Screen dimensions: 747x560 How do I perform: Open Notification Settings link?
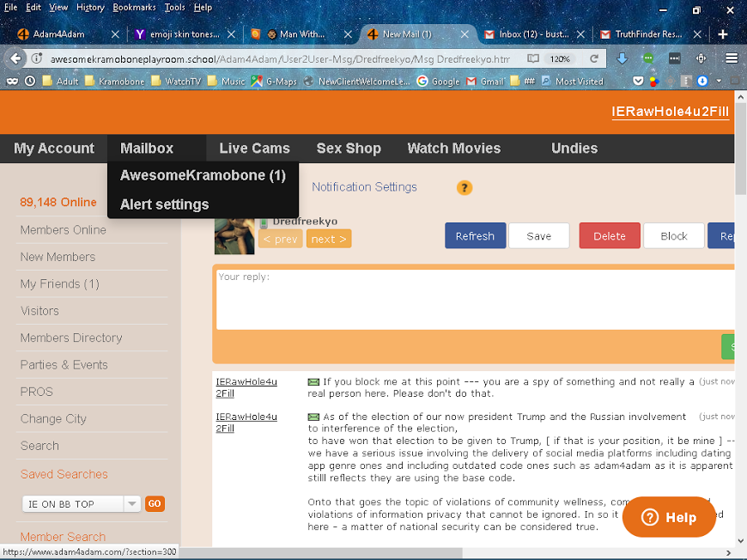pyautogui.click(x=364, y=187)
